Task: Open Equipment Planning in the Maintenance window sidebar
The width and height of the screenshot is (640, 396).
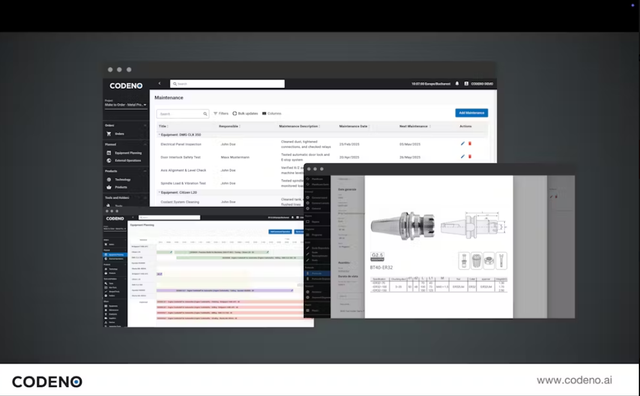Action: [x=124, y=153]
